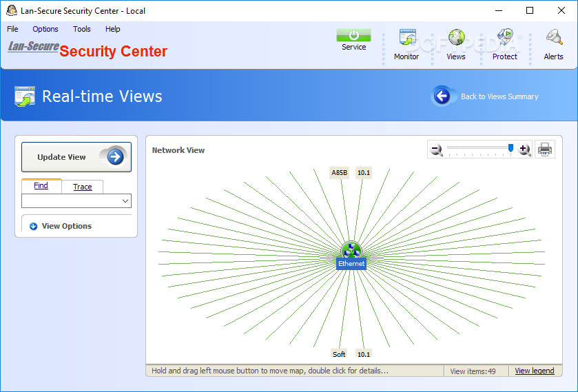Close the Security Center window
Viewport: 578px width, 392px height.
click(561, 10)
